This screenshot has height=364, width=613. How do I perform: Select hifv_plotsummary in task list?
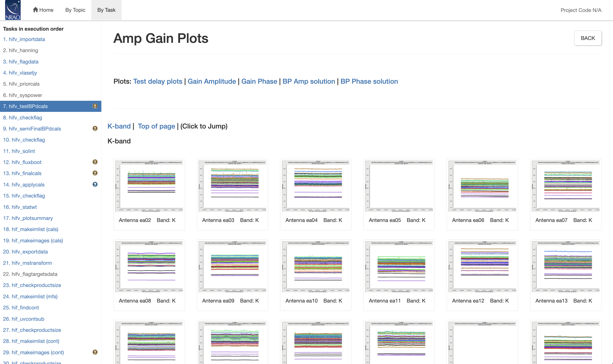point(28,218)
